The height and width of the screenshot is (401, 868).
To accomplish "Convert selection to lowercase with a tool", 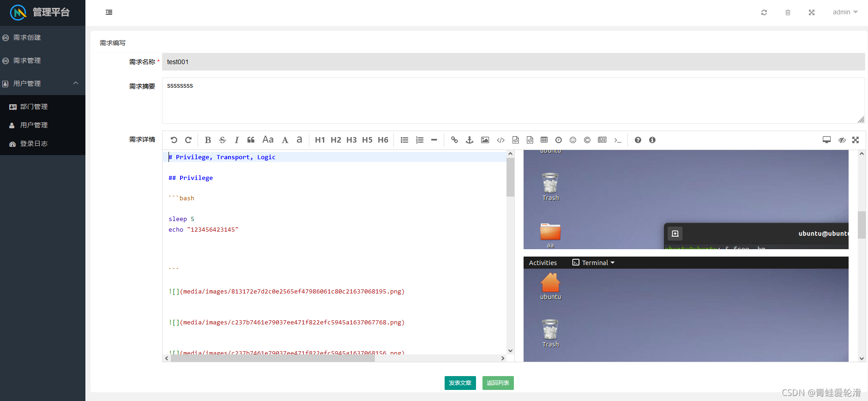I will click(299, 140).
